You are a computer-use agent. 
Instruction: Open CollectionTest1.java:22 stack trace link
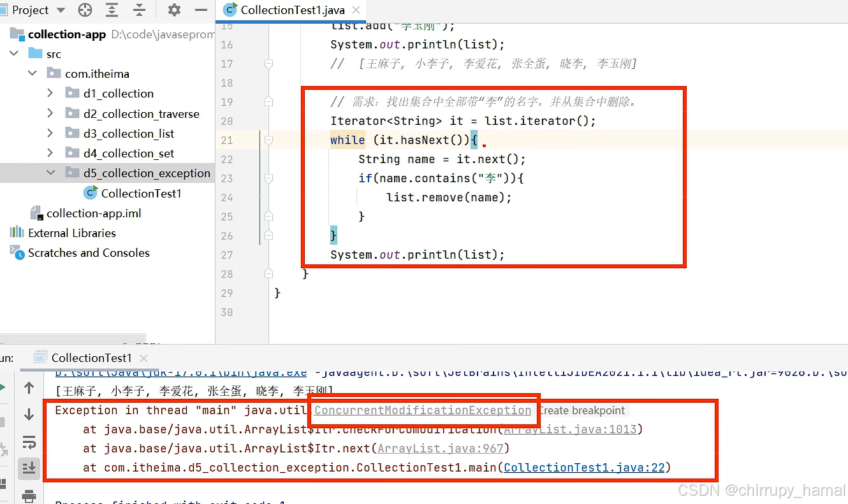[585, 468]
